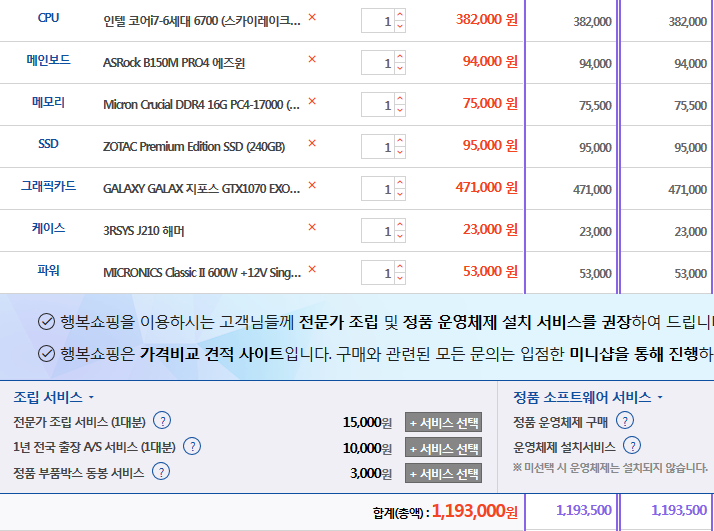
Task: Open help for 정품 운영체제 구매
Action: tap(625, 421)
